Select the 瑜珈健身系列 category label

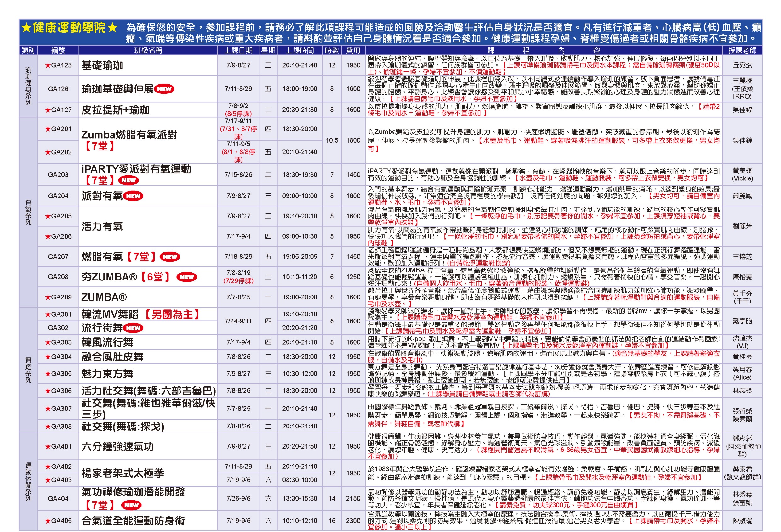pos(28,86)
